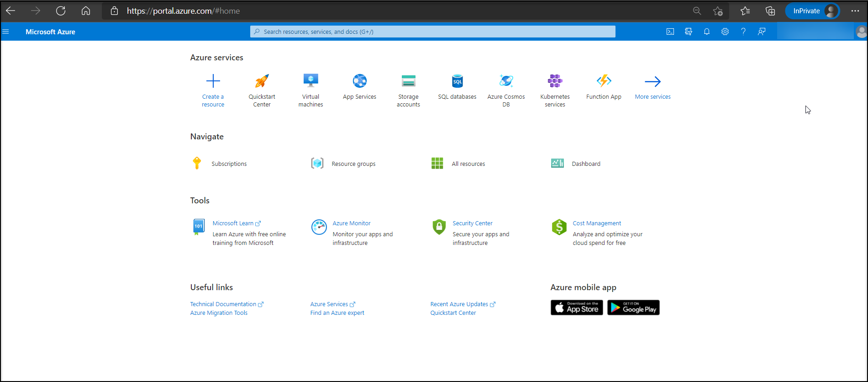Open Quickstart Center rocket icon
The height and width of the screenshot is (382, 868).
click(262, 81)
